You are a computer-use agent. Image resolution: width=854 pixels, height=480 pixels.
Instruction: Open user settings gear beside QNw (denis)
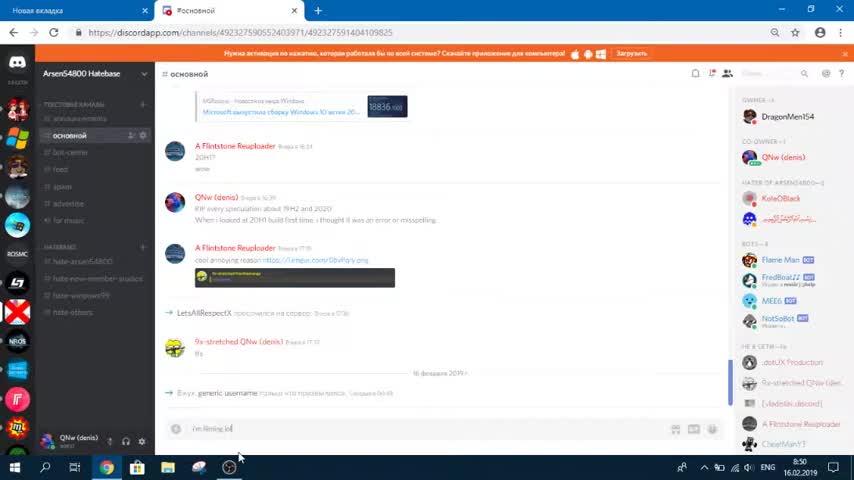[142, 441]
